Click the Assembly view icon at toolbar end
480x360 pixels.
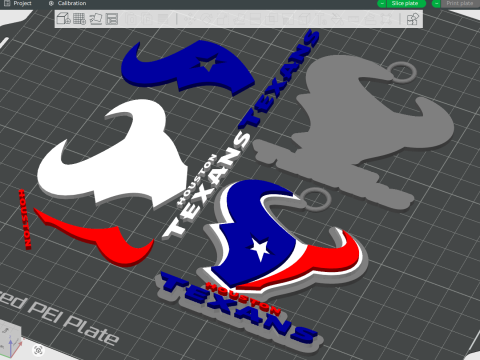(x=413, y=19)
